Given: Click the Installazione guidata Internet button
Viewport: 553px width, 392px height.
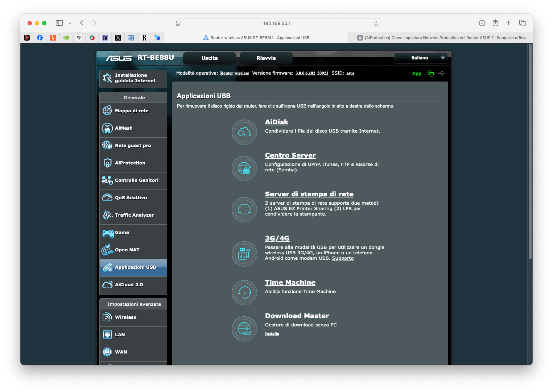Looking at the screenshot, I should (133, 79).
